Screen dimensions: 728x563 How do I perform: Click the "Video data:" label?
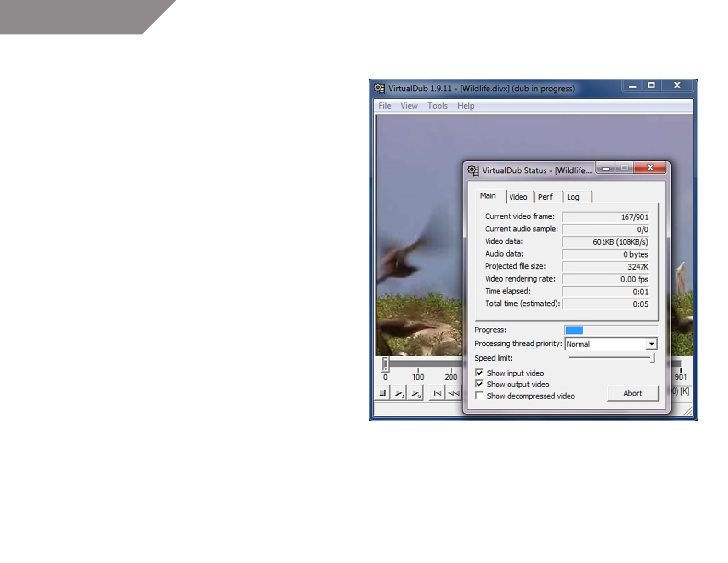[504, 241]
